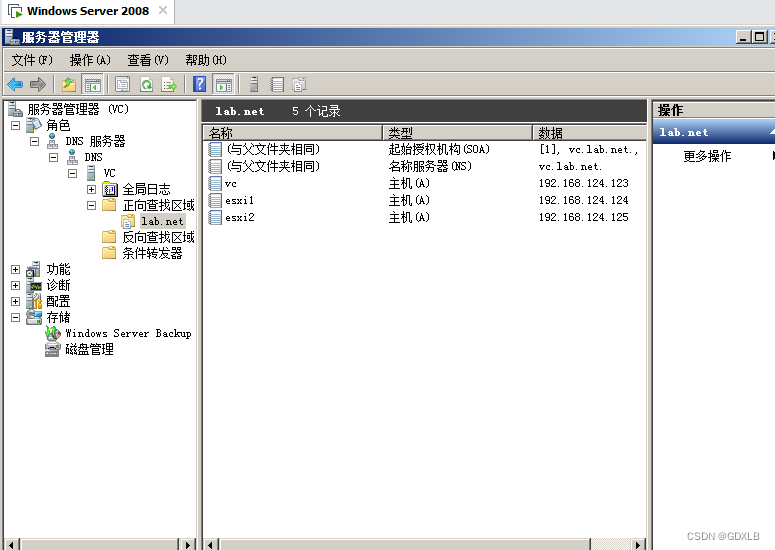775x550 pixels.
Task: Collapse lab.net header in actions pane
Action: tap(772, 132)
